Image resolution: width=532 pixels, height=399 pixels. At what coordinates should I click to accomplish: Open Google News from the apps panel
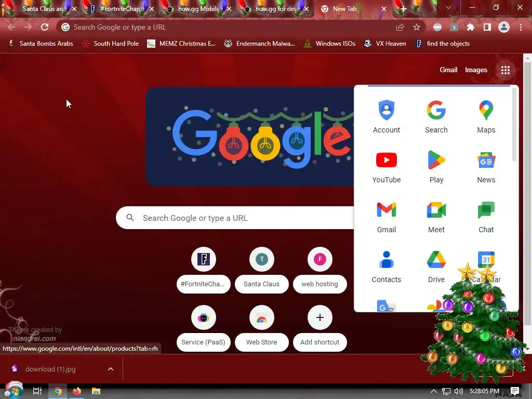point(486,166)
